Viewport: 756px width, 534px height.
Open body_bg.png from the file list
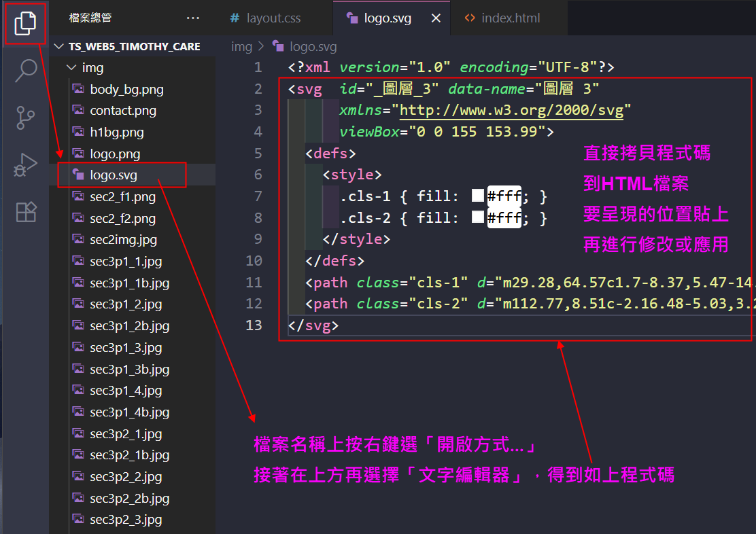(126, 89)
